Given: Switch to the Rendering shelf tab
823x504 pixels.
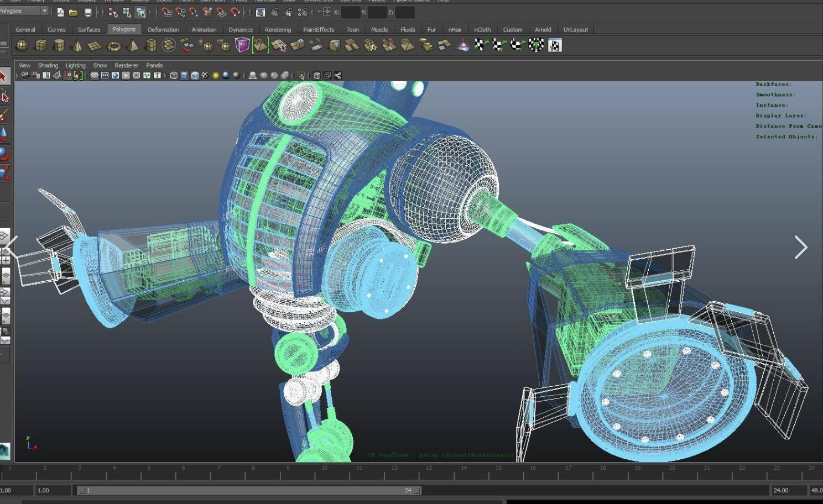Looking at the screenshot, I should (x=278, y=30).
